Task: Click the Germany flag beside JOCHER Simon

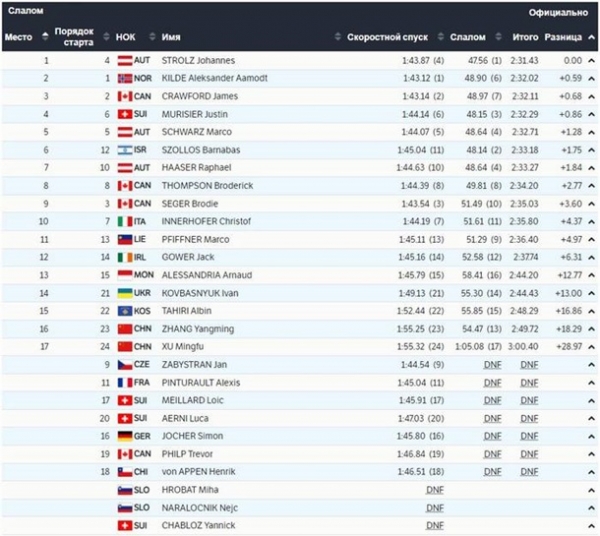Action: tap(125, 436)
